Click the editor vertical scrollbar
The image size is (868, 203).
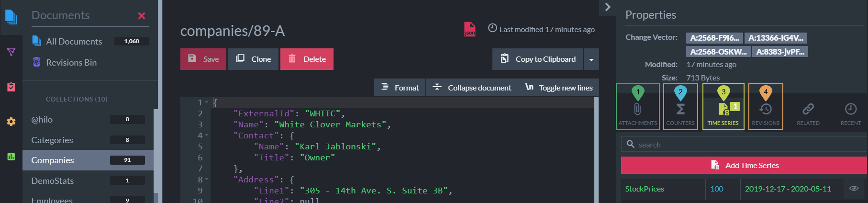(x=596, y=149)
